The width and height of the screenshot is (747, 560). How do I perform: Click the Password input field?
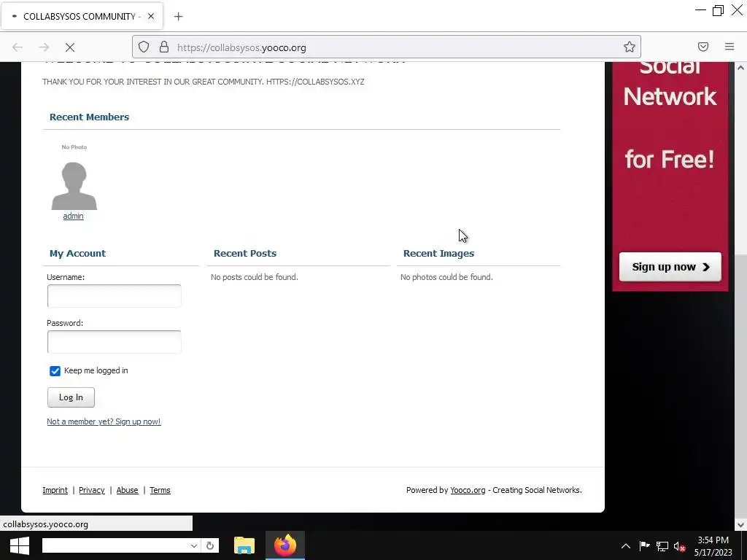(115, 342)
